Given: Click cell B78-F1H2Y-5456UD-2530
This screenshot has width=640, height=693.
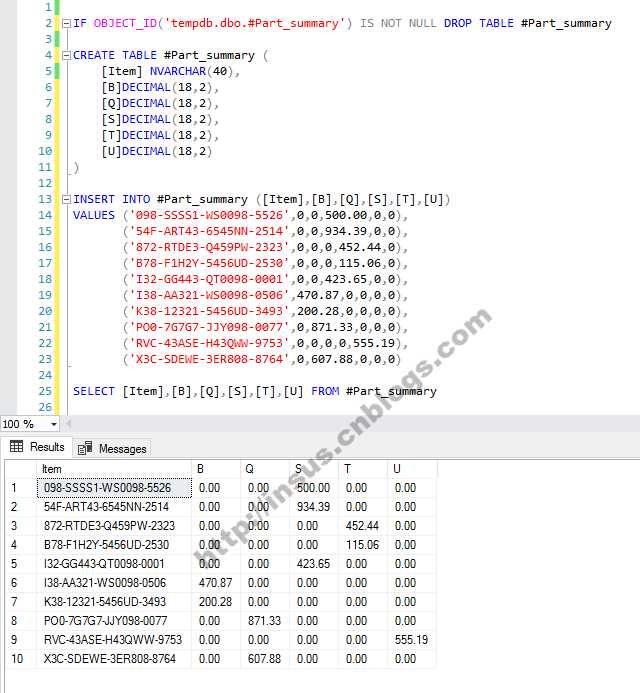Looking at the screenshot, I should [x=114, y=545].
